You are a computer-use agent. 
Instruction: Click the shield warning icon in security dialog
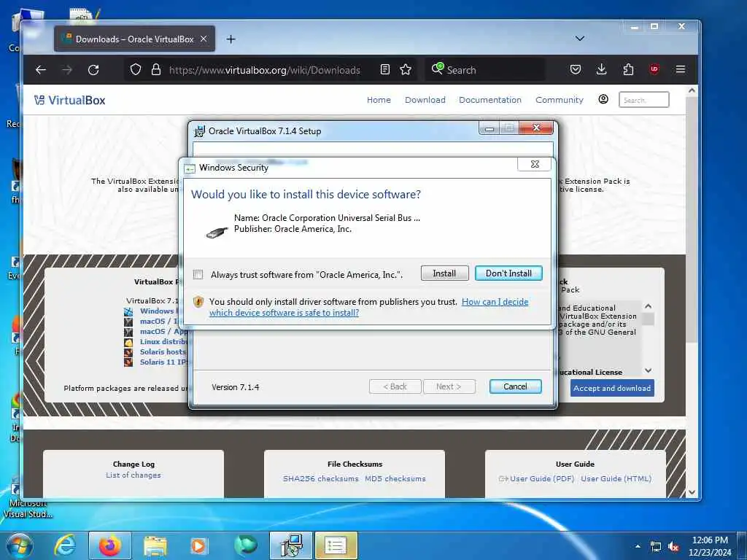[198, 302]
